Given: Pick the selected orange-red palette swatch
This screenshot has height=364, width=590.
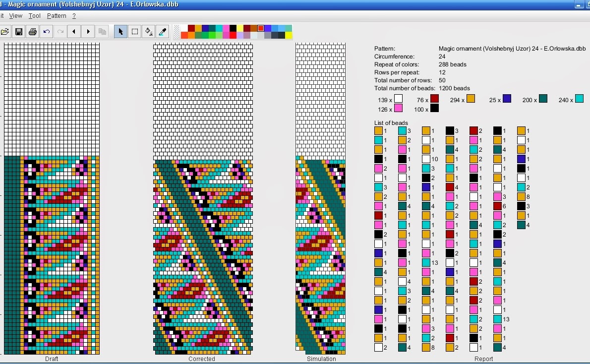Looking at the screenshot, I should point(261,28).
